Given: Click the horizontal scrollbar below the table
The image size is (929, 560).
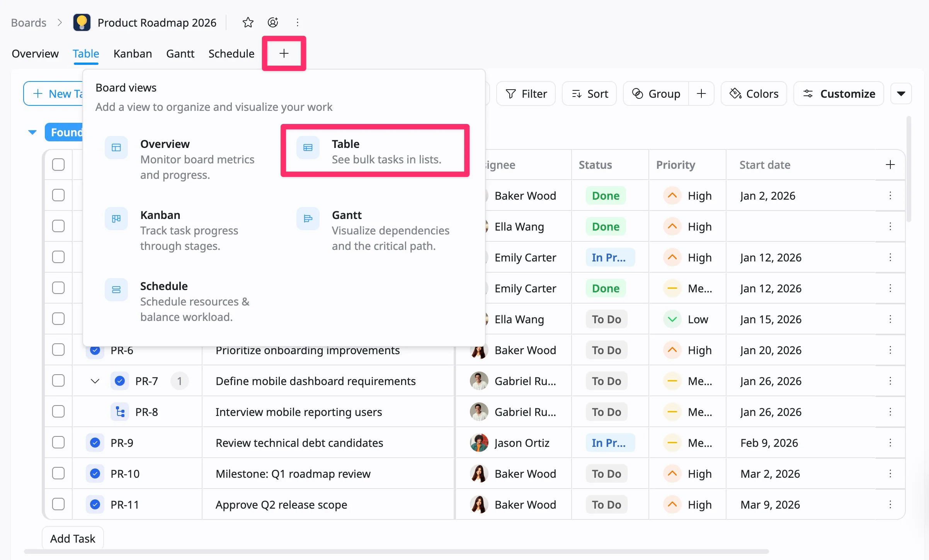Looking at the screenshot, I should pyautogui.click(x=396, y=552).
